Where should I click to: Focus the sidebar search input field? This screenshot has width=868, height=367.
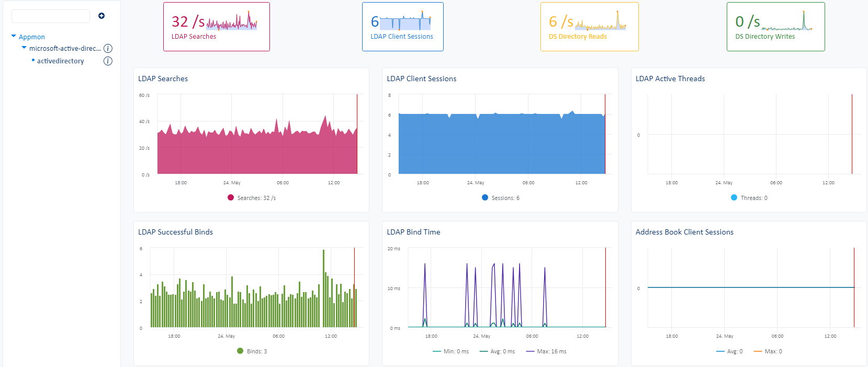[x=51, y=16]
